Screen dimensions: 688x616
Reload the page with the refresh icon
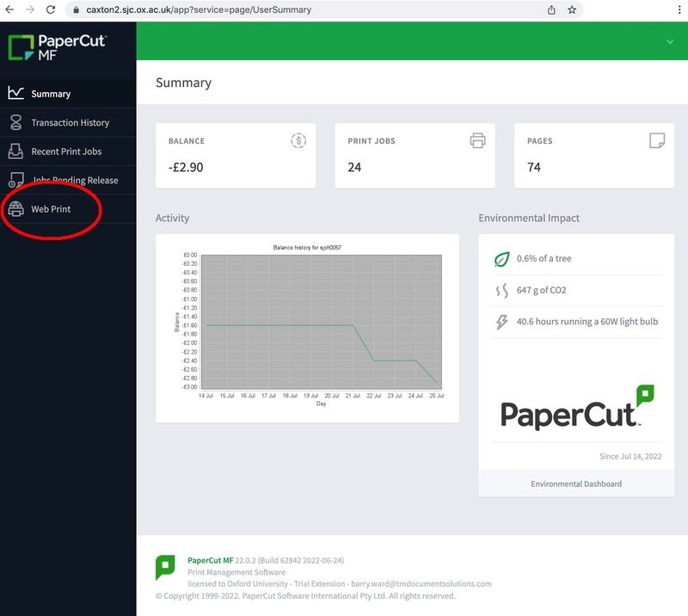click(51, 9)
